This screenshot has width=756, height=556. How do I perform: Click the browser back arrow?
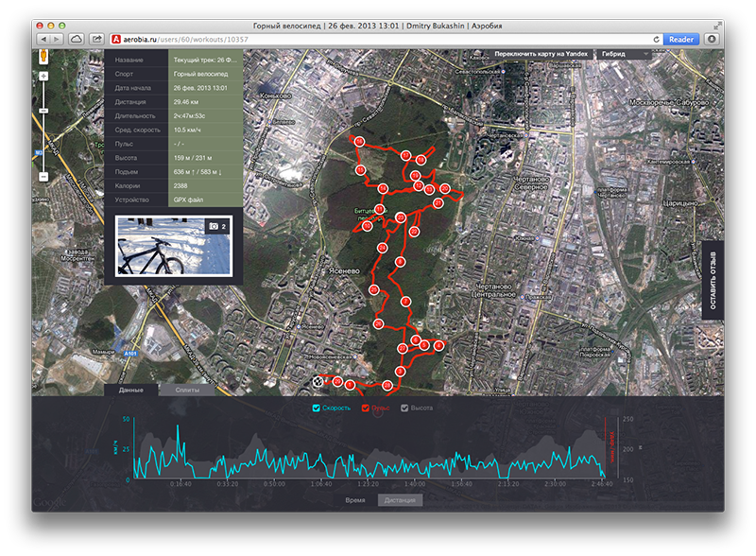[44, 39]
